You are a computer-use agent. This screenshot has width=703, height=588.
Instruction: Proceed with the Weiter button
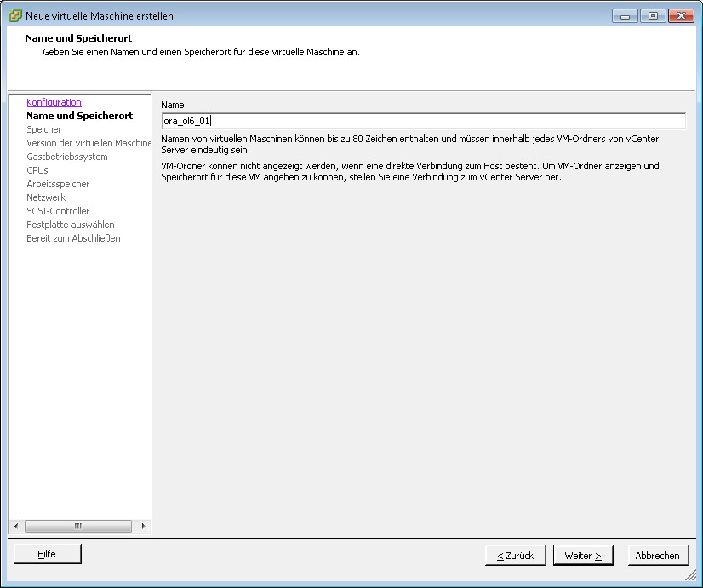[x=583, y=556]
